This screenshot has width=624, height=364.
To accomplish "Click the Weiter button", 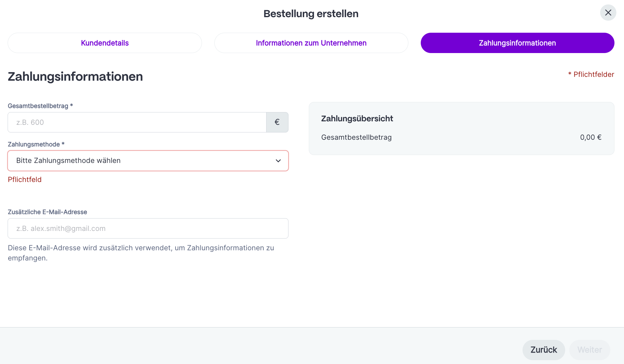I will point(589,350).
